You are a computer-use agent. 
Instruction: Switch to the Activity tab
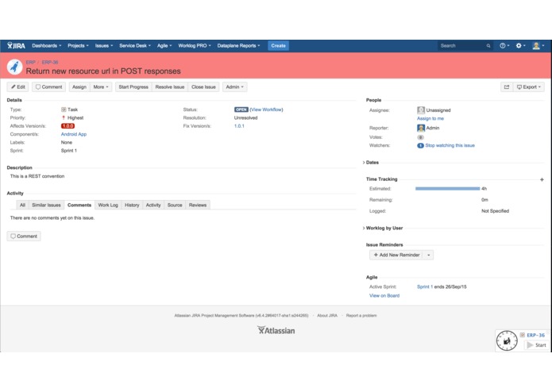coord(153,205)
